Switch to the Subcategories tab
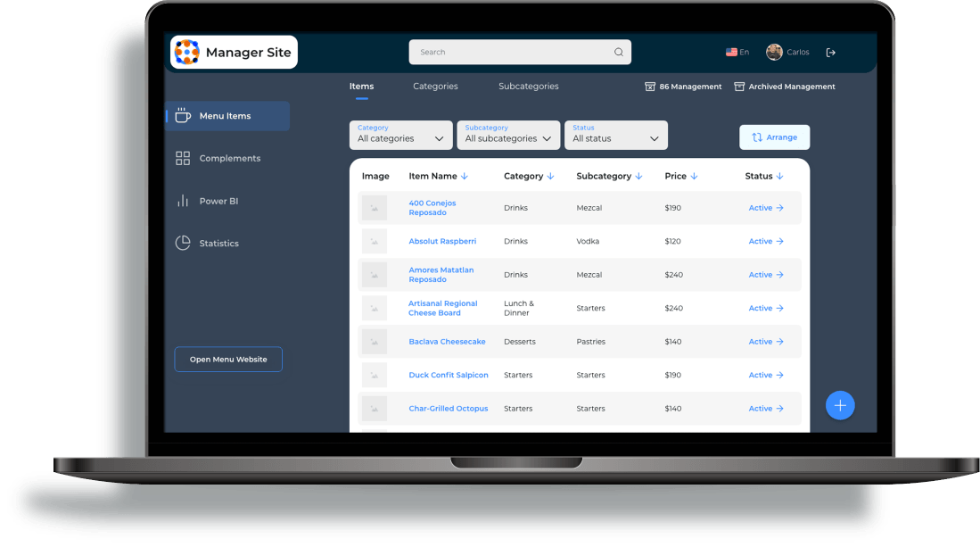Image resolution: width=980 pixels, height=547 pixels. [x=528, y=86]
